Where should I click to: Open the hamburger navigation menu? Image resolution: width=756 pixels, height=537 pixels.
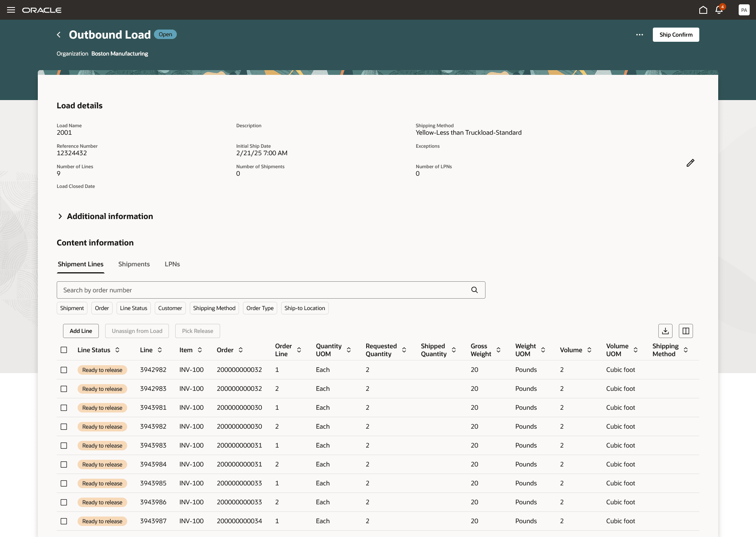(x=11, y=10)
